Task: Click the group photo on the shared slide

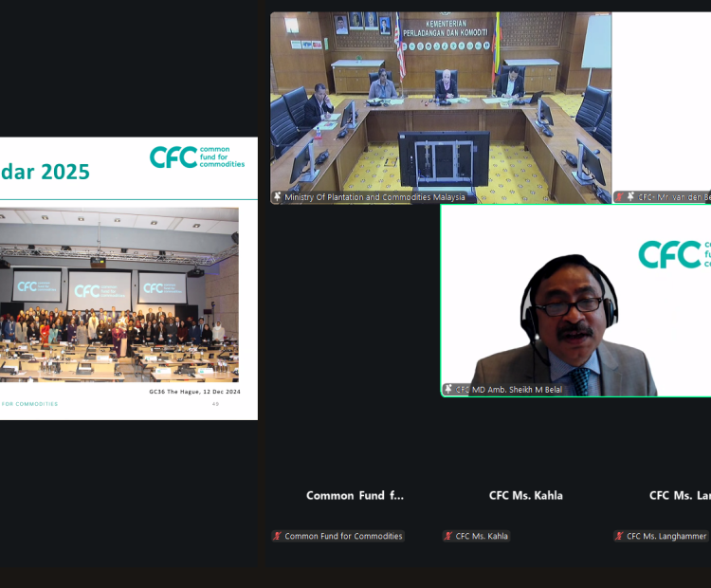Action: coord(118,294)
